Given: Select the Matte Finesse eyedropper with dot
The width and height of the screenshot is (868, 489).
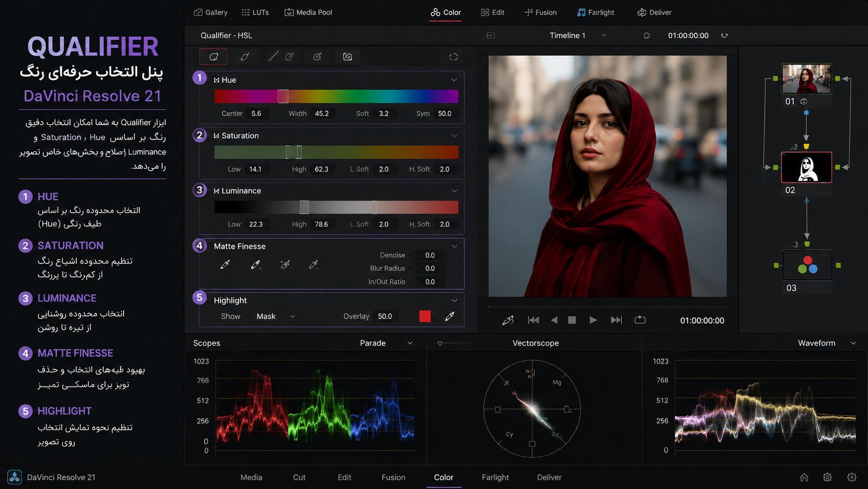Looking at the screenshot, I should [x=255, y=265].
